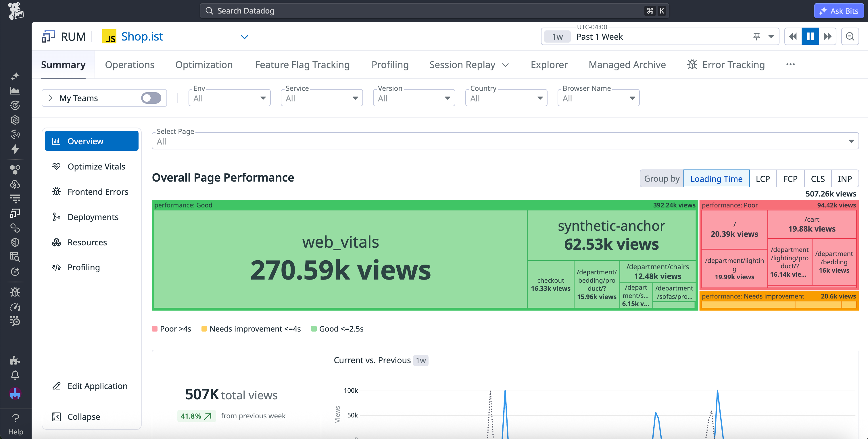The image size is (868, 439).
Task: Open the hexagon icon in the sidebar
Action: (15, 120)
